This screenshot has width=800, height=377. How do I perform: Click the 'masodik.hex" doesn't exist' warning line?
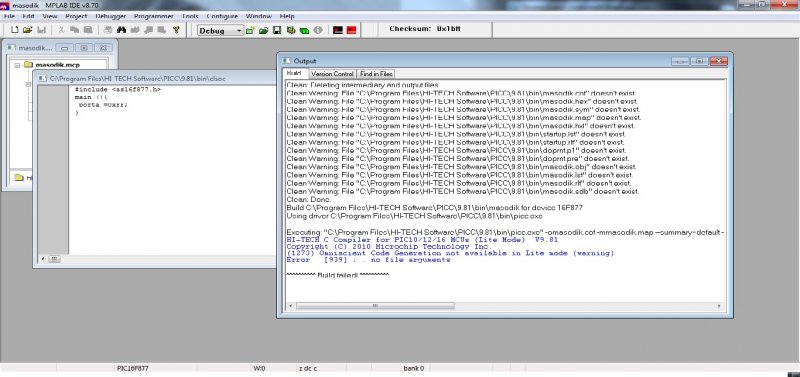[x=462, y=102]
